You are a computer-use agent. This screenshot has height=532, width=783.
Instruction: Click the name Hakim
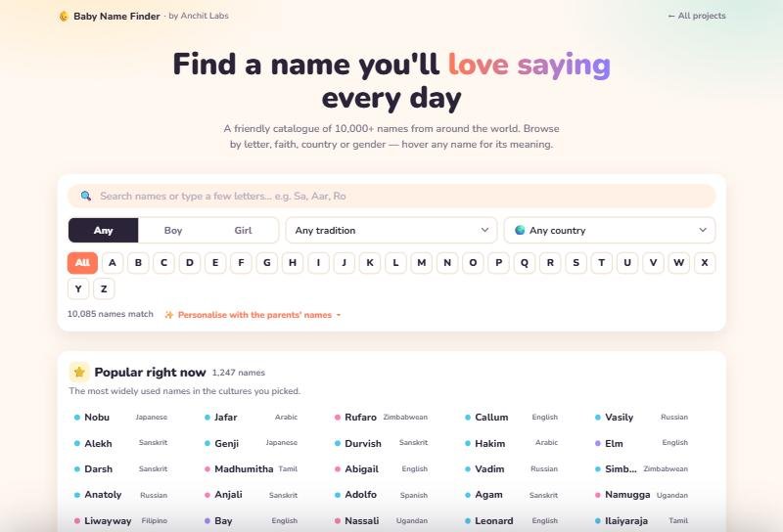(490, 444)
